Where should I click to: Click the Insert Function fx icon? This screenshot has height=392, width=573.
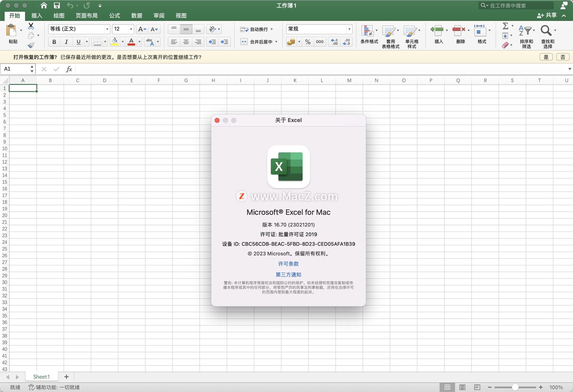click(69, 69)
